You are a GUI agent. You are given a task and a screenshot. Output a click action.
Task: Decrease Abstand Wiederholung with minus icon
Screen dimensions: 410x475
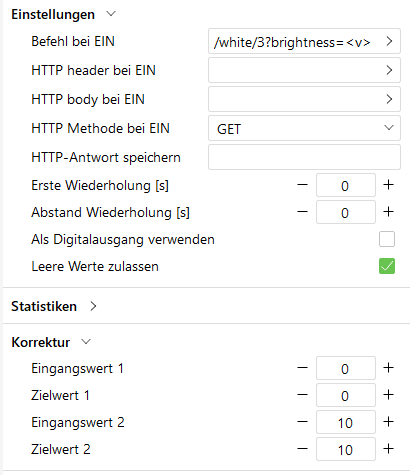tap(302, 212)
